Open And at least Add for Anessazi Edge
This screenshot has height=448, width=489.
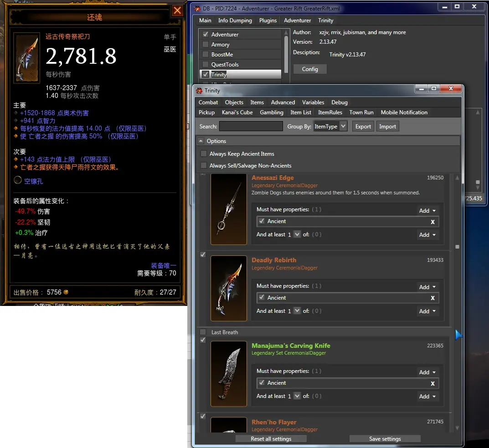(x=427, y=235)
